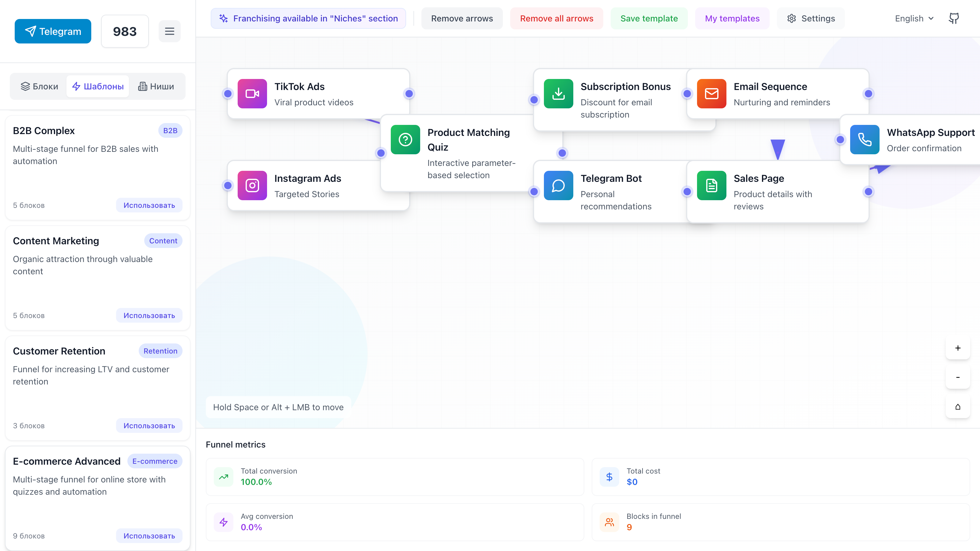980x551 pixels.
Task: Click the B2B Complex template title
Action: (x=44, y=130)
